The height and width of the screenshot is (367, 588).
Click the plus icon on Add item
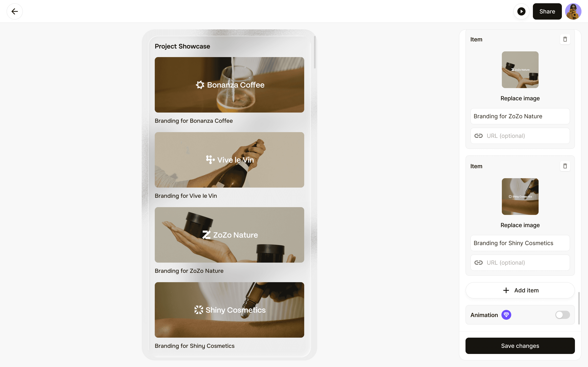(506, 290)
